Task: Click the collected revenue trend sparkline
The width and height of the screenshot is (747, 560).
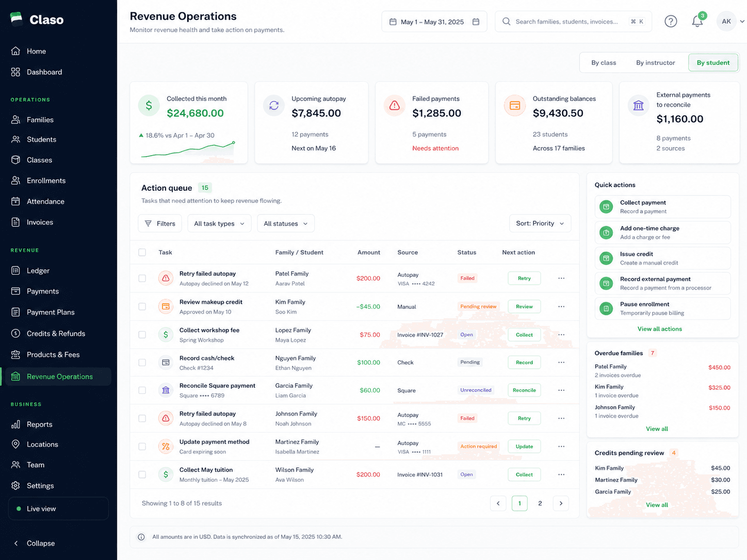Action: click(x=188, y=150)
